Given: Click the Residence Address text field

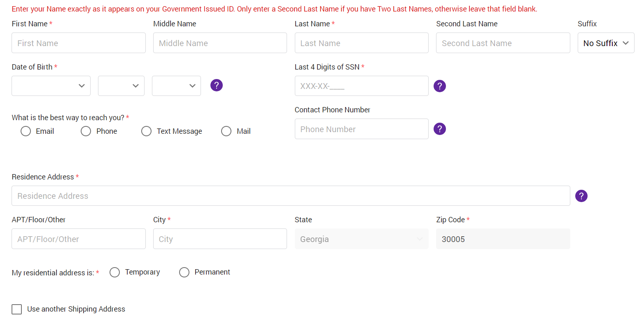Looking at the screenshot, I should [x=290, y=196].
